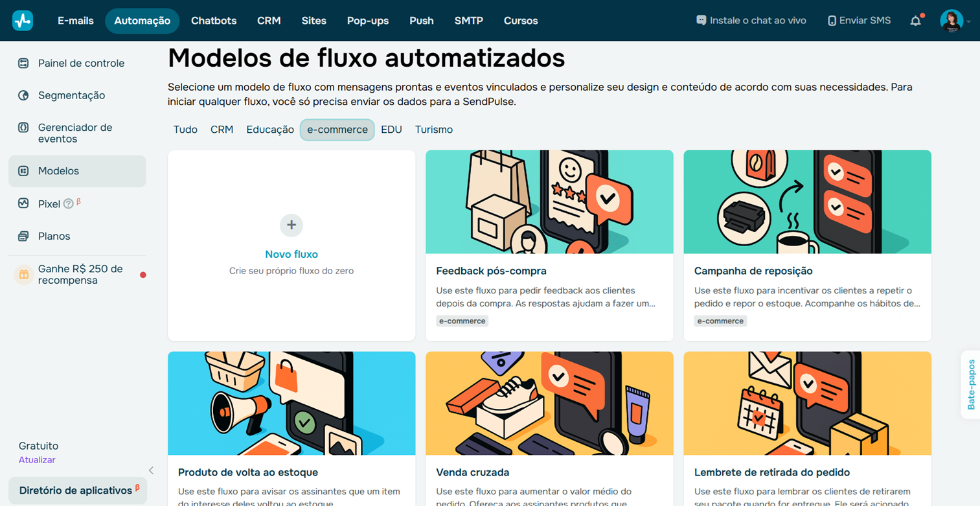
Task: Open the SMTP top menu
Action: pos(469,21)
